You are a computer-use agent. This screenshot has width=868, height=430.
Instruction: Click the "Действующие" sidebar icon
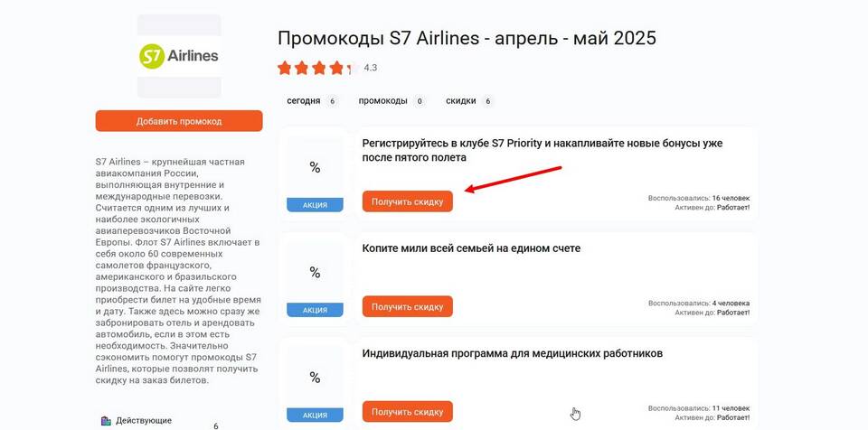[107, 421]
